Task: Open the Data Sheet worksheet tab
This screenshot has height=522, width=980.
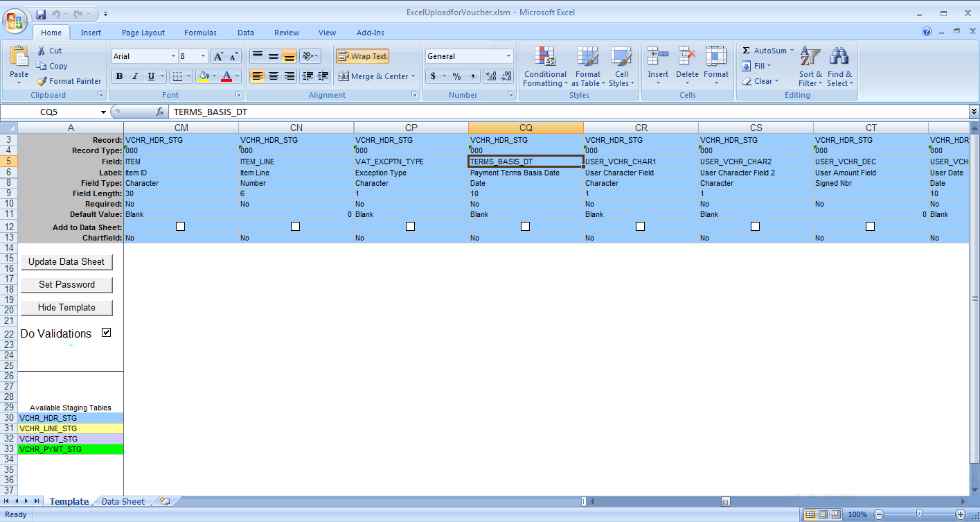Action: tap(122, 501)
